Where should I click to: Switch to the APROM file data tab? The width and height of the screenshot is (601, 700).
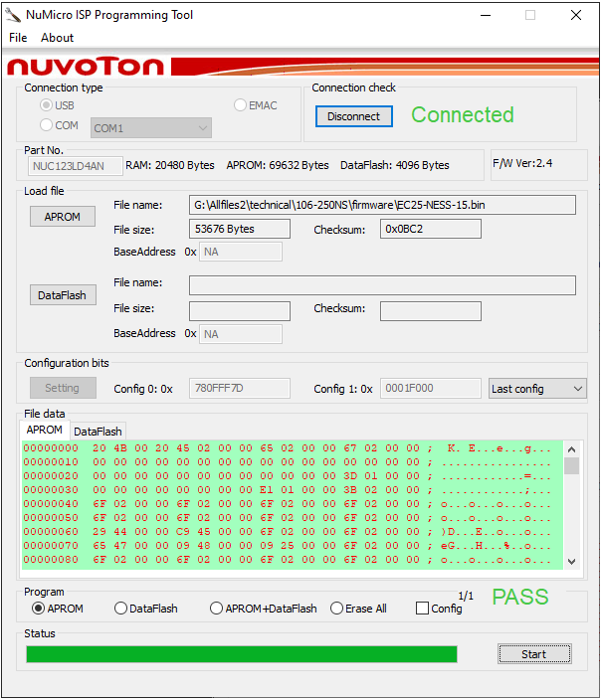44,430
